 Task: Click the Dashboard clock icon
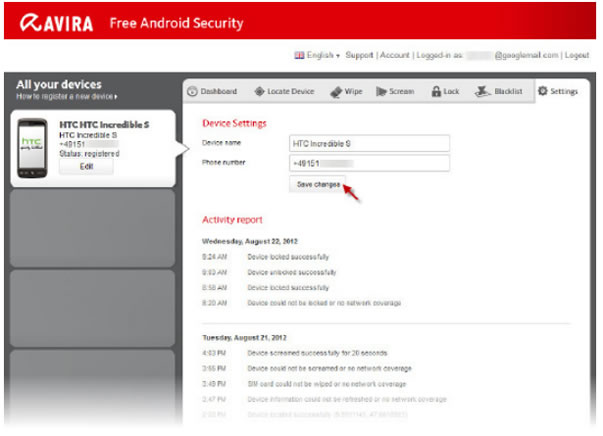(192, 92)
